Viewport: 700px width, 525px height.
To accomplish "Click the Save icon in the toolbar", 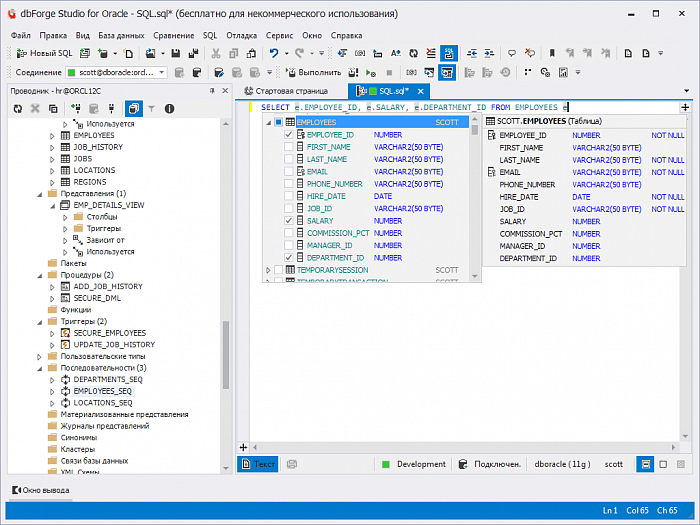I will [x=176, y=53].
